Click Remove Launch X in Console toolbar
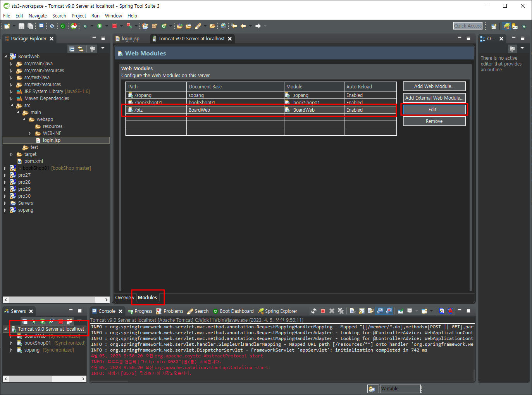Viewport: 532px width, 395px height. pyautogui.click(x=332, y=311)
